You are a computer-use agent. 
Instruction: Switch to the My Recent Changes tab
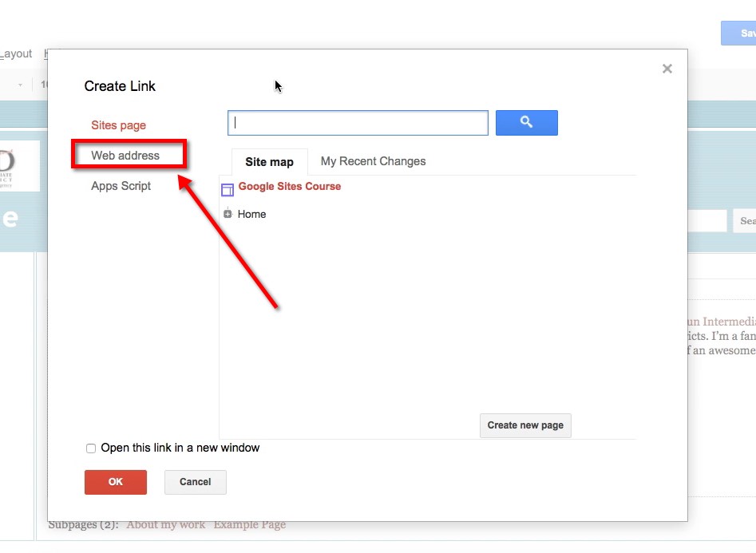pos(373,161)
